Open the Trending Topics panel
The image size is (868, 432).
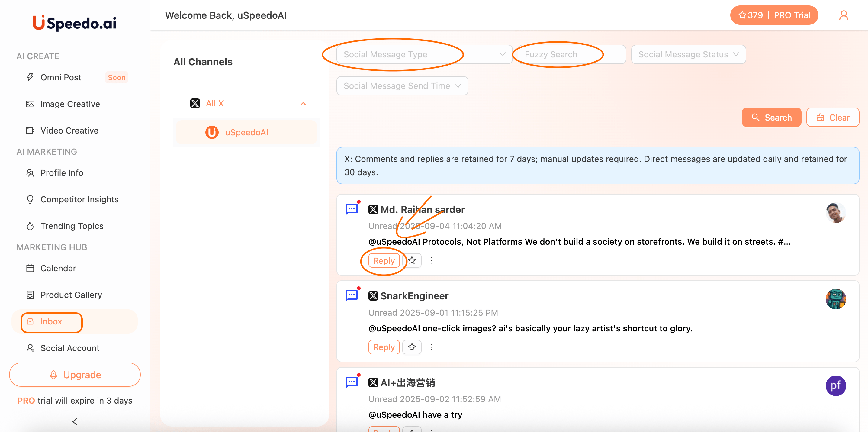tap(72, 226)
